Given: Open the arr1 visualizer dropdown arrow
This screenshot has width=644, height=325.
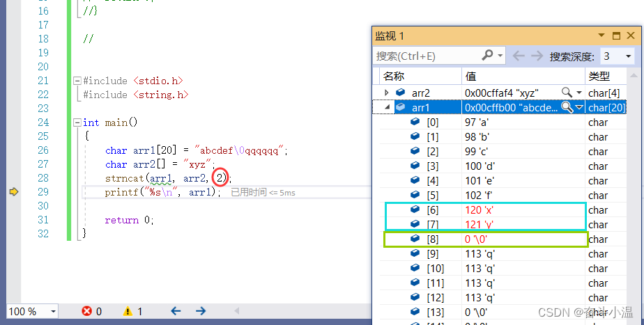Looking at the screenshot, I should [x=579, y=107].
